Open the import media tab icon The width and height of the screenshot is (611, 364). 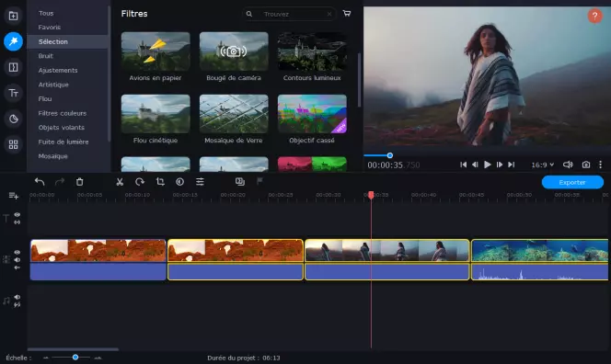[13, 16]
